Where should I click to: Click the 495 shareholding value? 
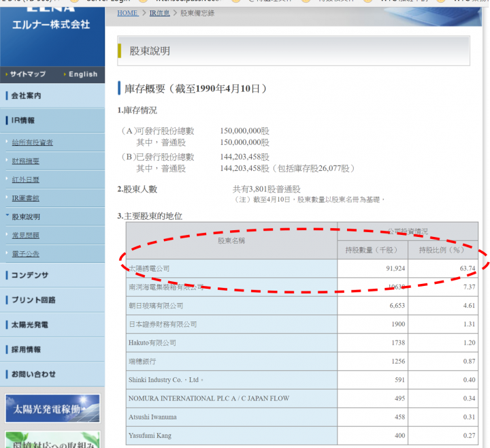(399, 398)
